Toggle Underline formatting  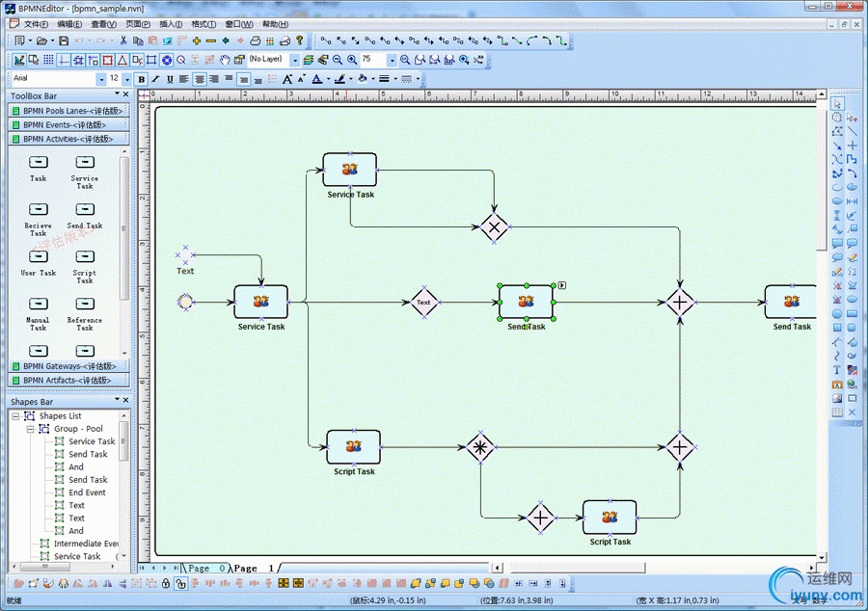(x=170, y=79)
